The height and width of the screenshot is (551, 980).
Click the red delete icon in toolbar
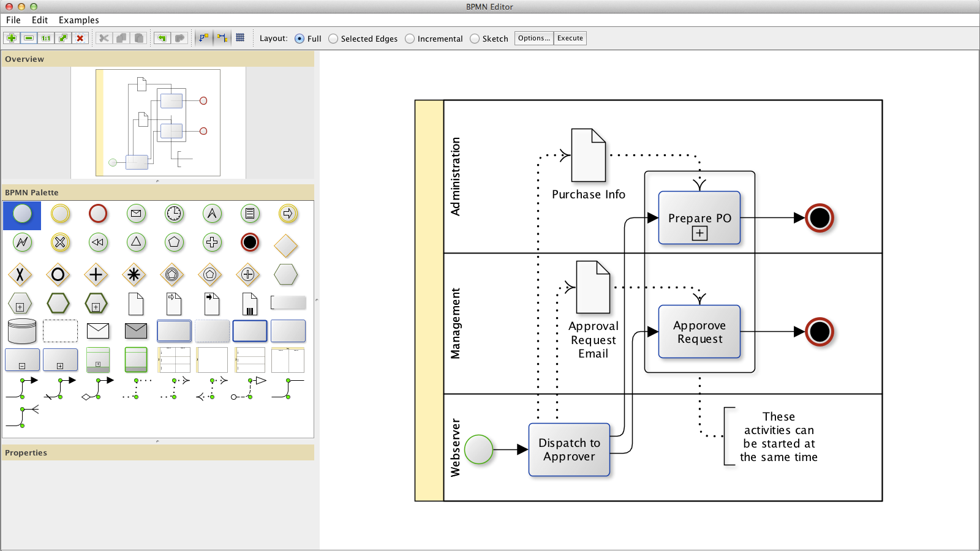click(80, 38)
